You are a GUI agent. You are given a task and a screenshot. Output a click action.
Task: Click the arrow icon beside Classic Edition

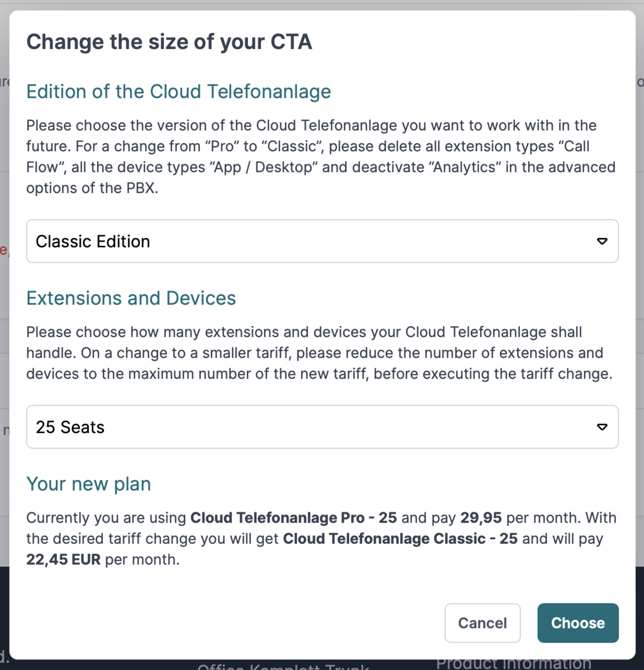pyautogui.click(x=602, y=241)
